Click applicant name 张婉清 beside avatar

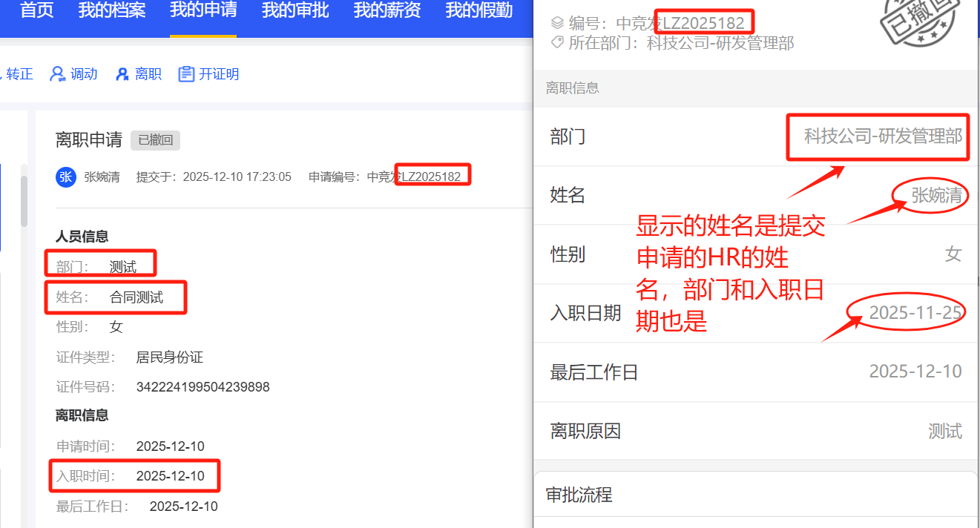[102, 177]
